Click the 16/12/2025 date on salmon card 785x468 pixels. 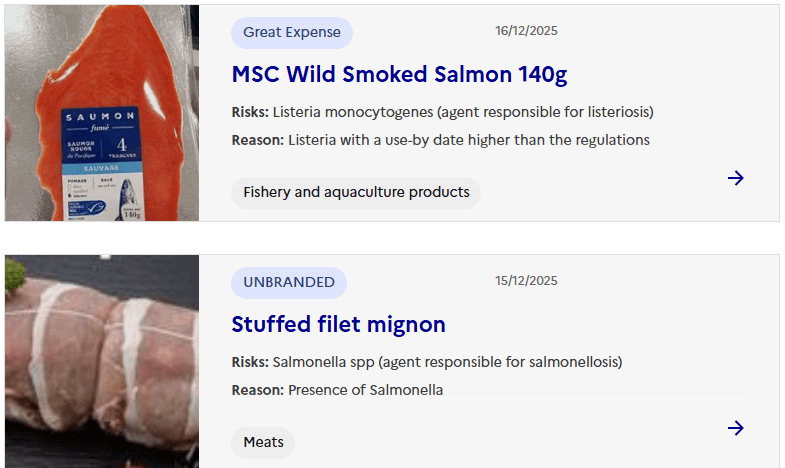(x=526, y=31)
